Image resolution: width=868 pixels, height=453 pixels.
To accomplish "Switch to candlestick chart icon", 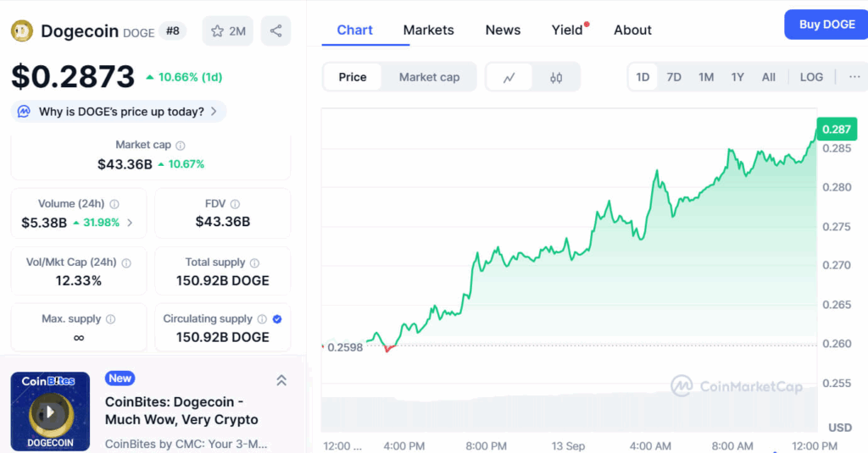I will pyautogui.click(x=556, y=77).
